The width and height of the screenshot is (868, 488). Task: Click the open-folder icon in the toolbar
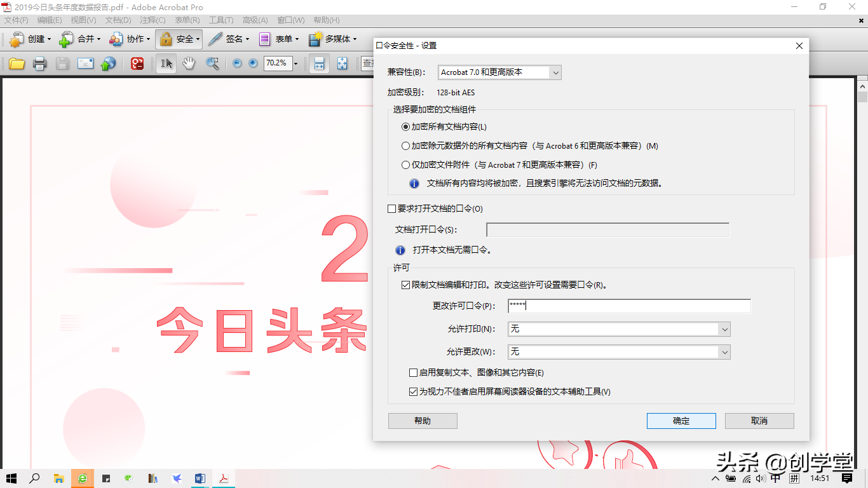[17, 64]
